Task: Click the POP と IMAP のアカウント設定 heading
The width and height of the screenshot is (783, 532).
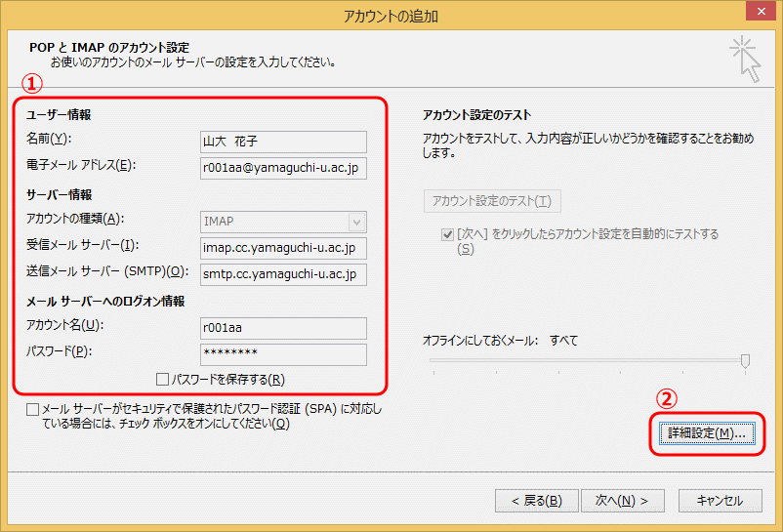Action: tap(109, 48)
